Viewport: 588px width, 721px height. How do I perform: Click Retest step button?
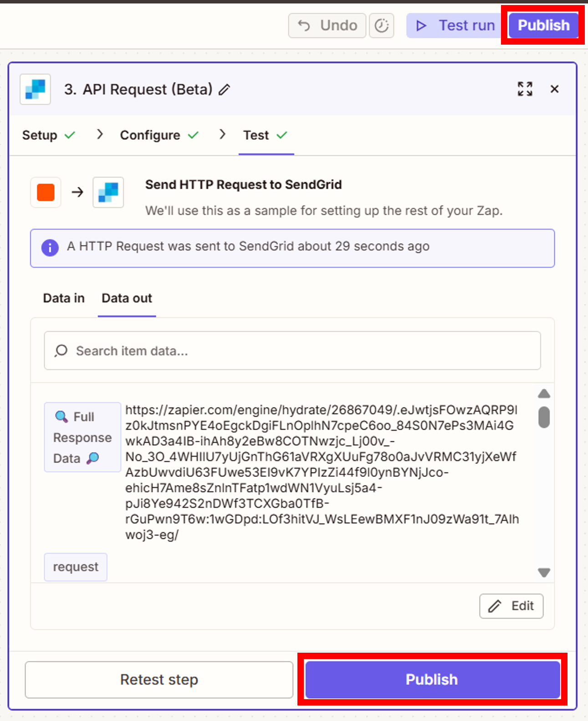pos(159,680)
